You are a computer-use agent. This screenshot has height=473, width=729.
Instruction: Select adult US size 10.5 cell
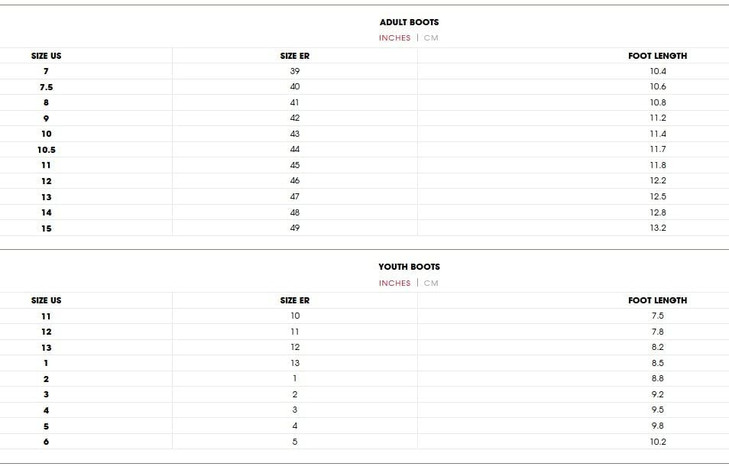pyautogui.click(x=46, y=150)
